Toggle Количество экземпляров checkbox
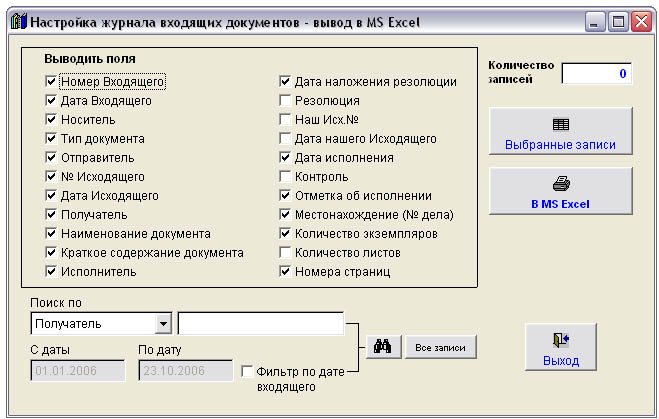This screenshot has height=419, width=659. (x=285, y=233)
